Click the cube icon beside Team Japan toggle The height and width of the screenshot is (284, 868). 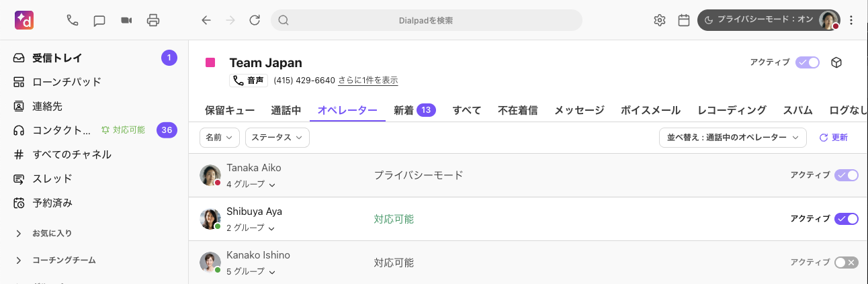836,62
